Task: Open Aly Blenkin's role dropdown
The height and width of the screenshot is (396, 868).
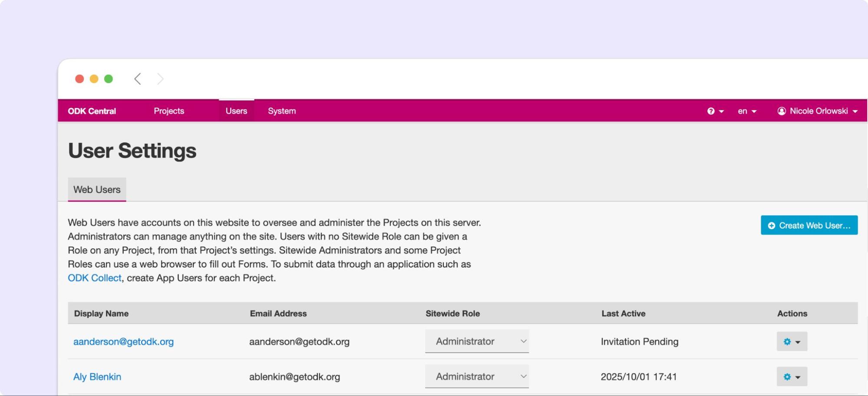Action: pyautogui.click(x=477, y=376)
